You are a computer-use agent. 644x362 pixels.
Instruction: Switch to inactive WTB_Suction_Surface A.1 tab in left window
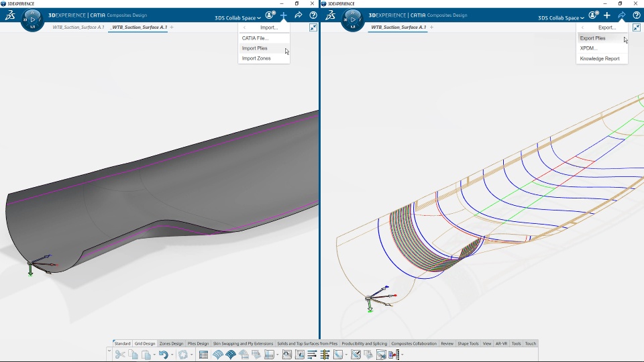[x=78, y=27]
